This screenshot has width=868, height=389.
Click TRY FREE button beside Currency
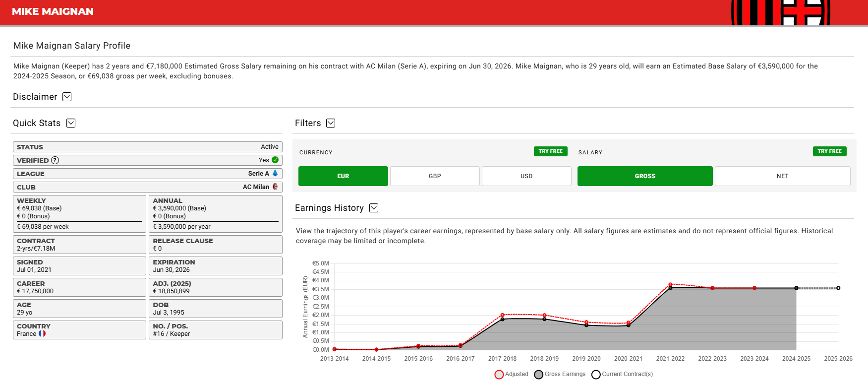pyautogui.click(x=551, y=151)
